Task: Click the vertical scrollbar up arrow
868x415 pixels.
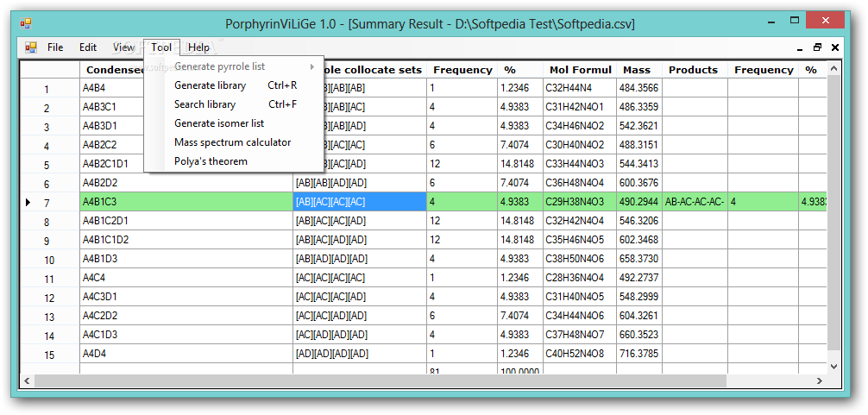Action: pyautogui.click(x=834, y=67)
